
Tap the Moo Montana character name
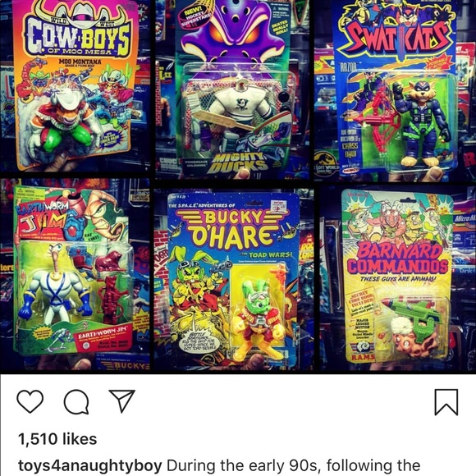[x=80, y=62]
